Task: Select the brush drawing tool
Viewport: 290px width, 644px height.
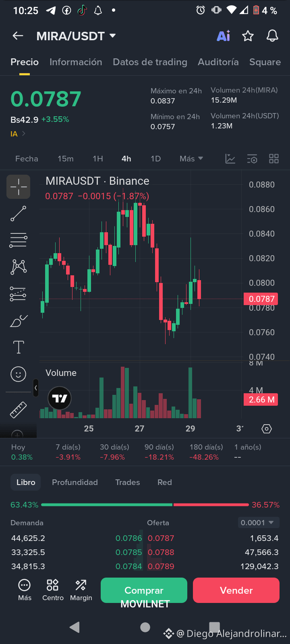Action: 19,321
